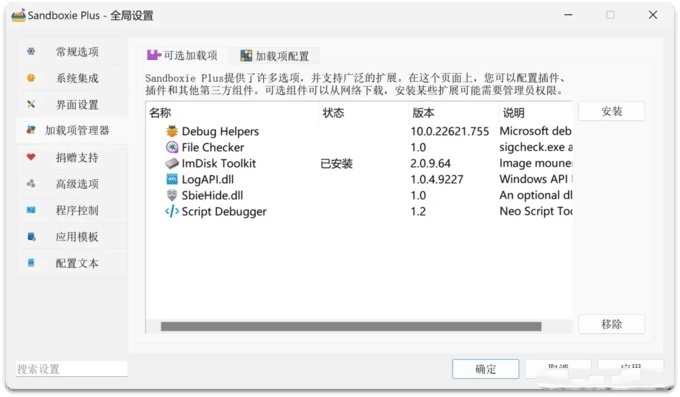Switch to the 加载项配置 tab
680x397 pixels.
coord(275,56)
